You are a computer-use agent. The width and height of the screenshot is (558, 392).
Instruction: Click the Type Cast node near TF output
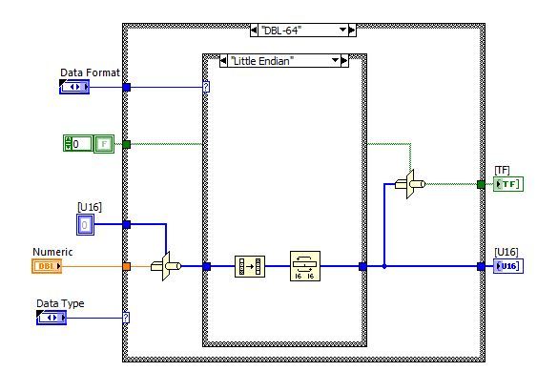tap(410, 184)
